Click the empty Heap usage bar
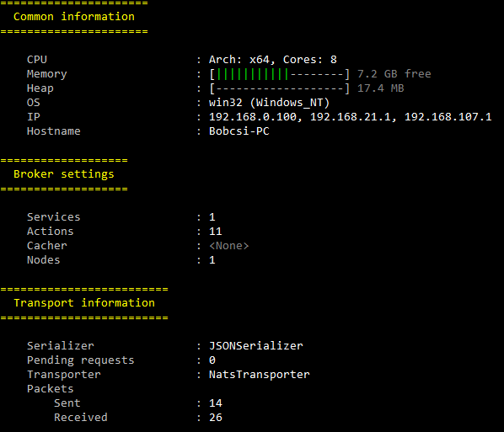 279,88
